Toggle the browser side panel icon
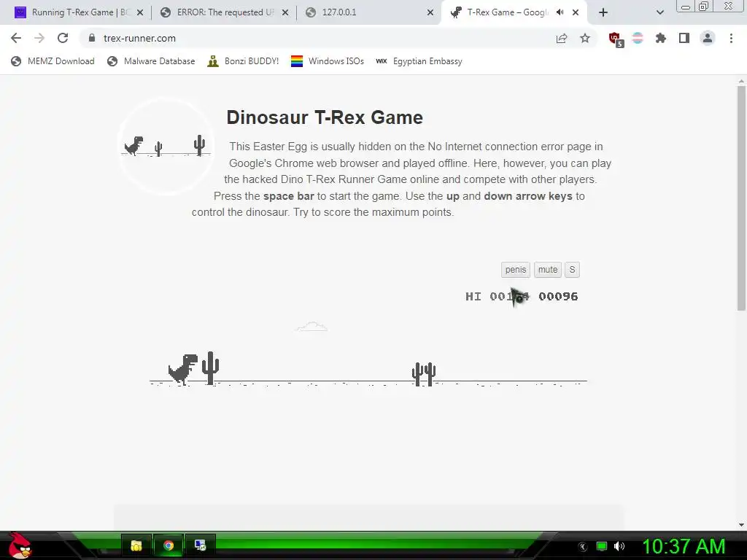This screenshot has width=747, height=560. pyautogui.click(x=684, y=38)
